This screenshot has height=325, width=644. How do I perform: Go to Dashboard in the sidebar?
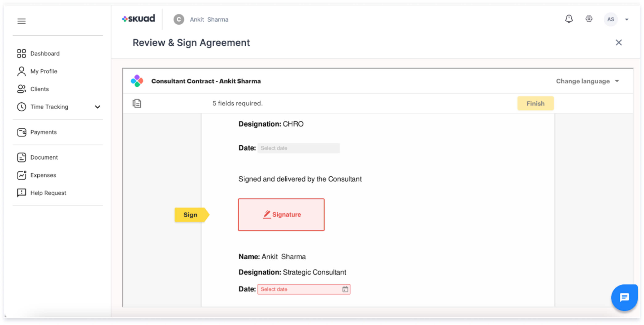(x=45, y=53)
